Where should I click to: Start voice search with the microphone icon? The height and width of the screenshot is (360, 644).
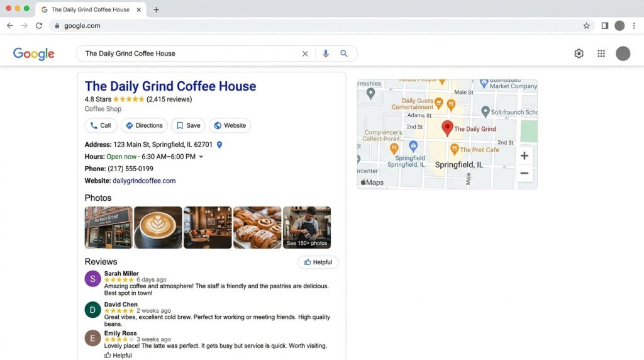[326, 53]
